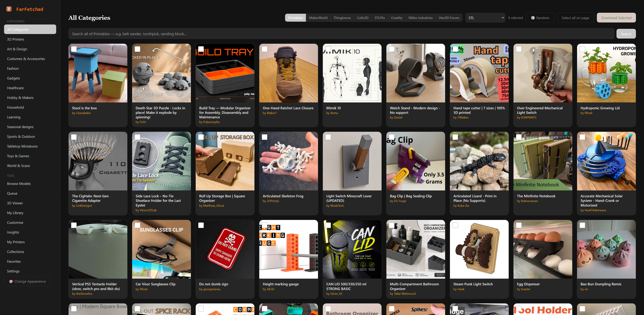The image size is (644, 315).
Task: Switch to the Thingiverse source tab
Action: [x=342, y=18]
